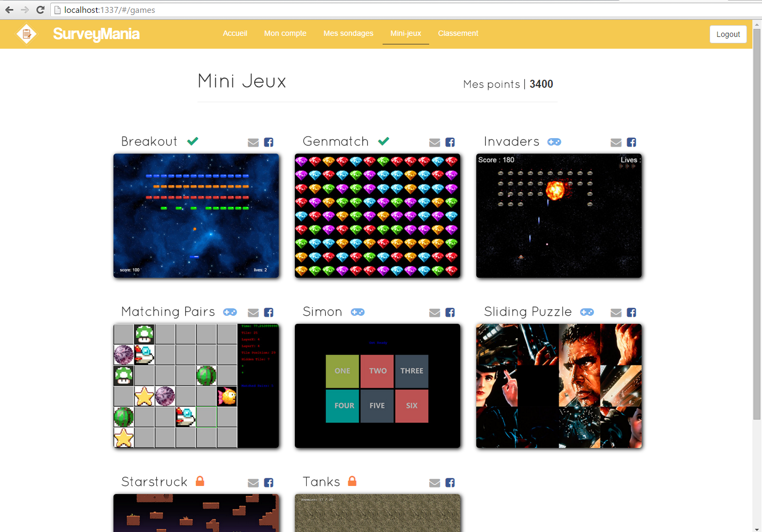Email the Invaders game via mail icon

tap(616, 142)
